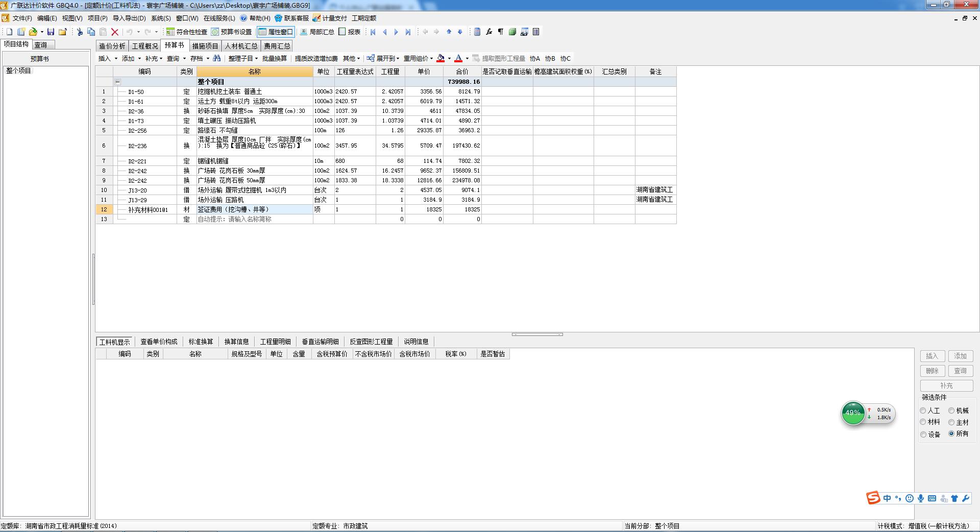Open the 在线服务(L) menu
This screenshot has width=980, height=532.
pyautogui.click(x=219, y=18)
